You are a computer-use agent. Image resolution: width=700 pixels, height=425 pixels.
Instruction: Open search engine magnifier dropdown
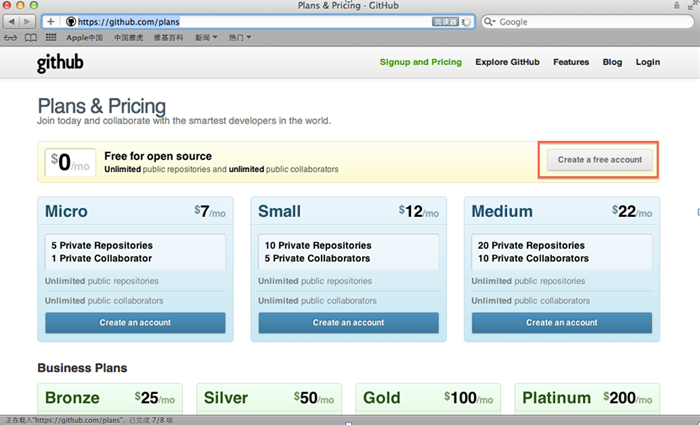[490, 21]
